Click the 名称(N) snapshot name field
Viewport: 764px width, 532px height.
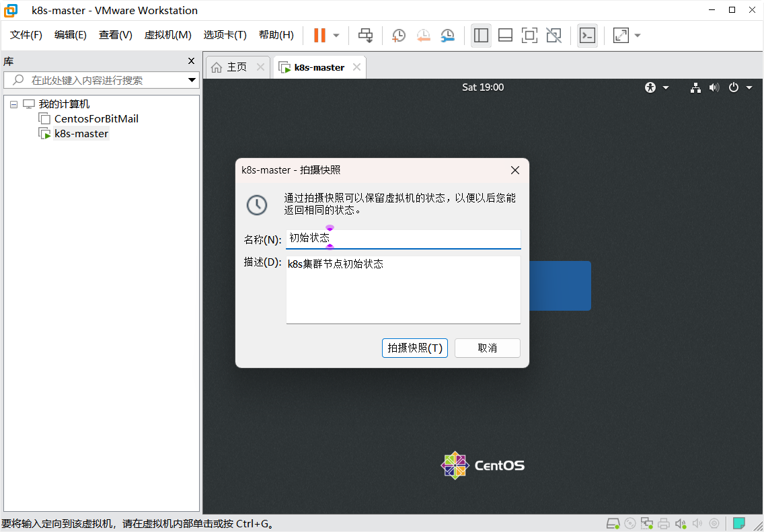(x=404, y=239)
